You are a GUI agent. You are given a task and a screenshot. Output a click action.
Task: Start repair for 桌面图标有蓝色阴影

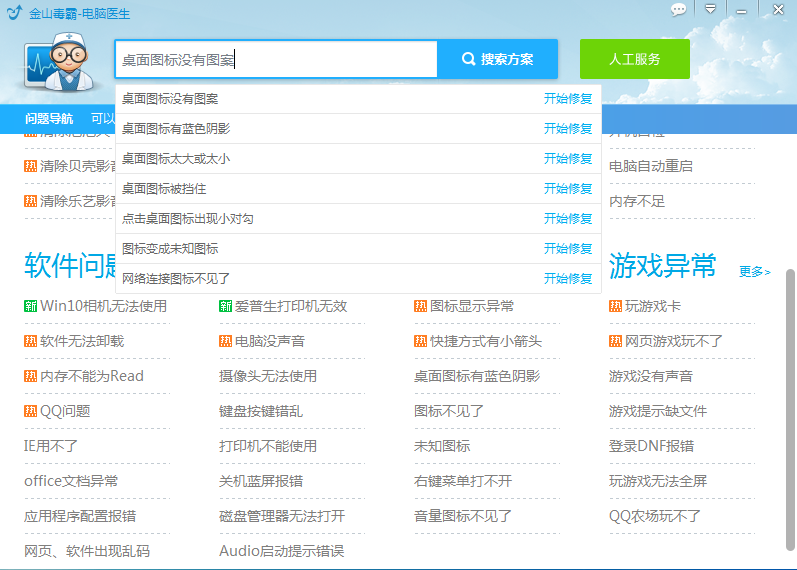(568, 129)
